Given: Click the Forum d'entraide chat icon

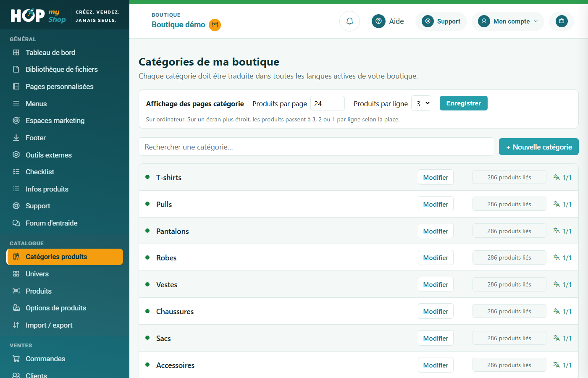Looking at the screenshot, I should click(16, 223).
